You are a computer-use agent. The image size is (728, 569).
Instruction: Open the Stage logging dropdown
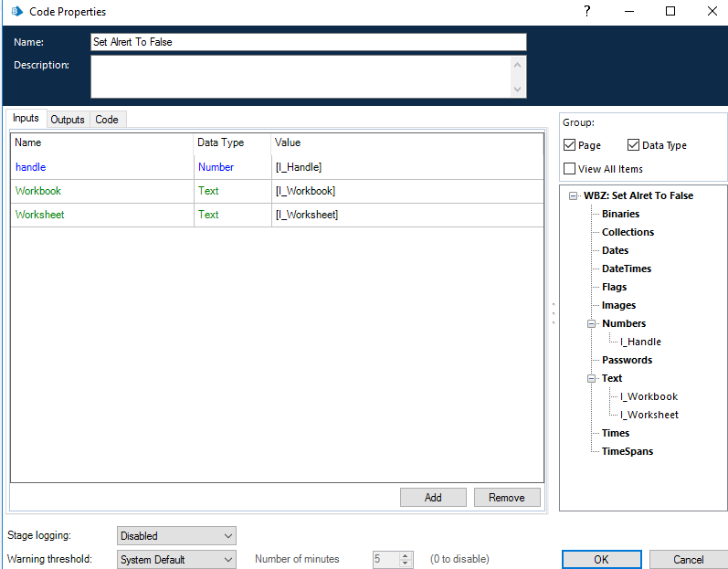pyautogui.click(x=176, y=536)
